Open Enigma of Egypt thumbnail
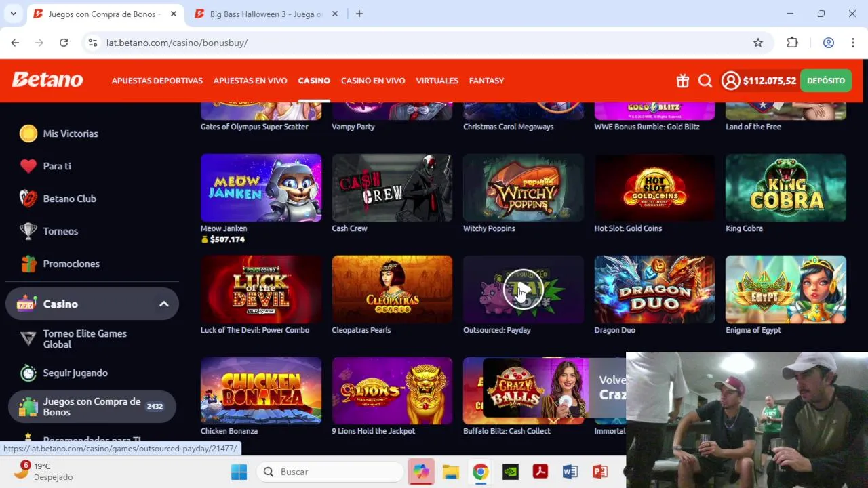Viewport: 868px width, 488px height. point(786,289)
